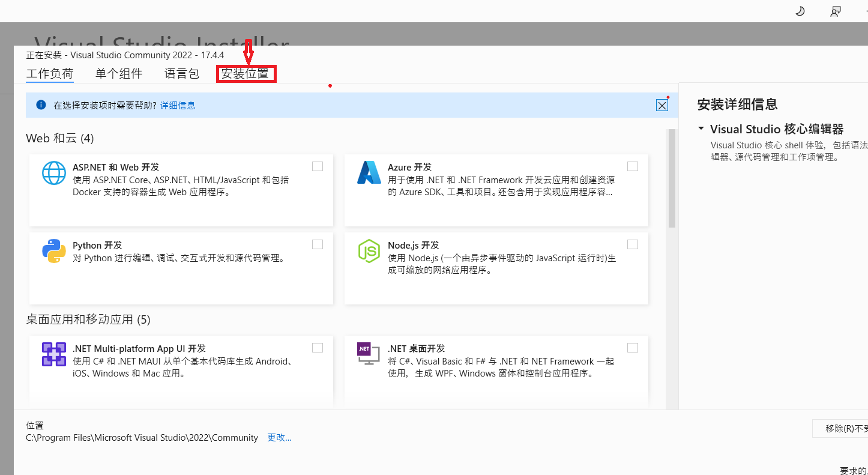The image size is (868, 475).
Task: Click the 安装详细信息 panel heading
Action: click(x=738, y=104)
